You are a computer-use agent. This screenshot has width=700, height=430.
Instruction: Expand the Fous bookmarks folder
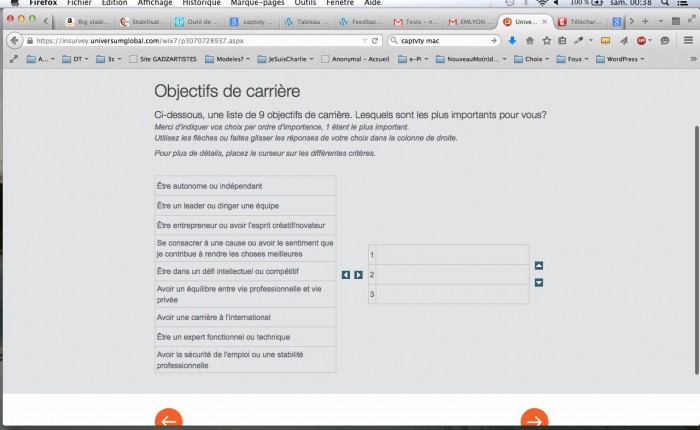click(573, 59)
